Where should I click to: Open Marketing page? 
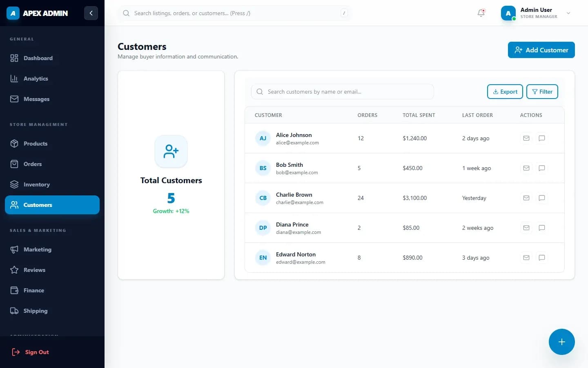click(x=52, y=249)
